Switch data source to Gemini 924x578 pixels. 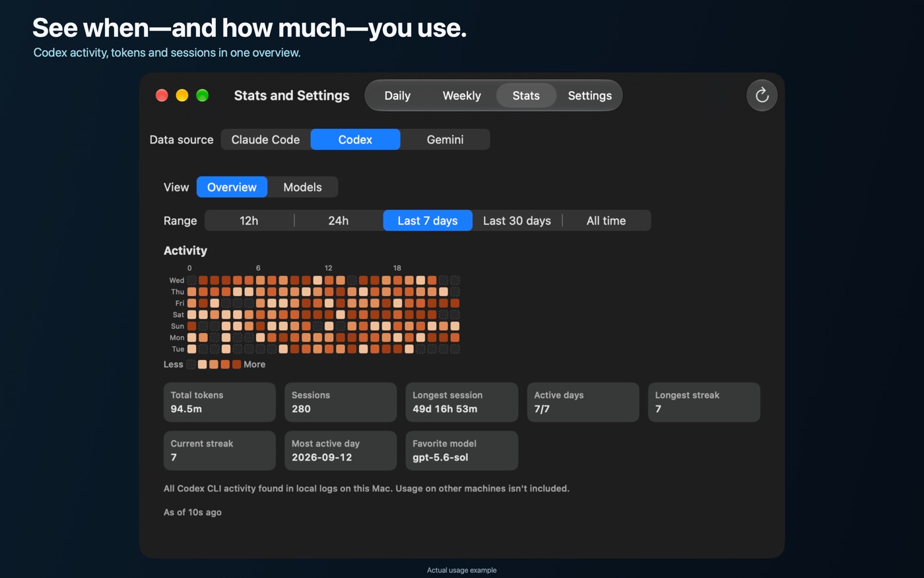tap(445, 139)
